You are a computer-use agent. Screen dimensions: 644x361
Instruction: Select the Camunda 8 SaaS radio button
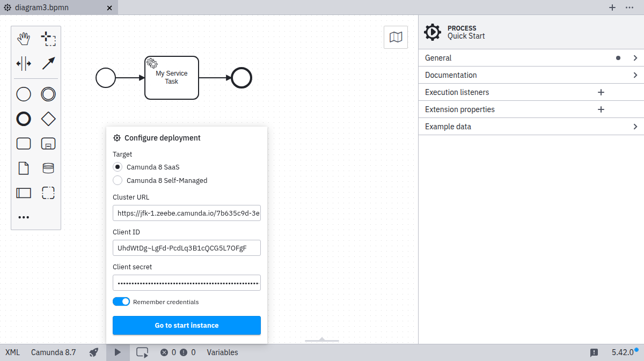coord(118,167)
